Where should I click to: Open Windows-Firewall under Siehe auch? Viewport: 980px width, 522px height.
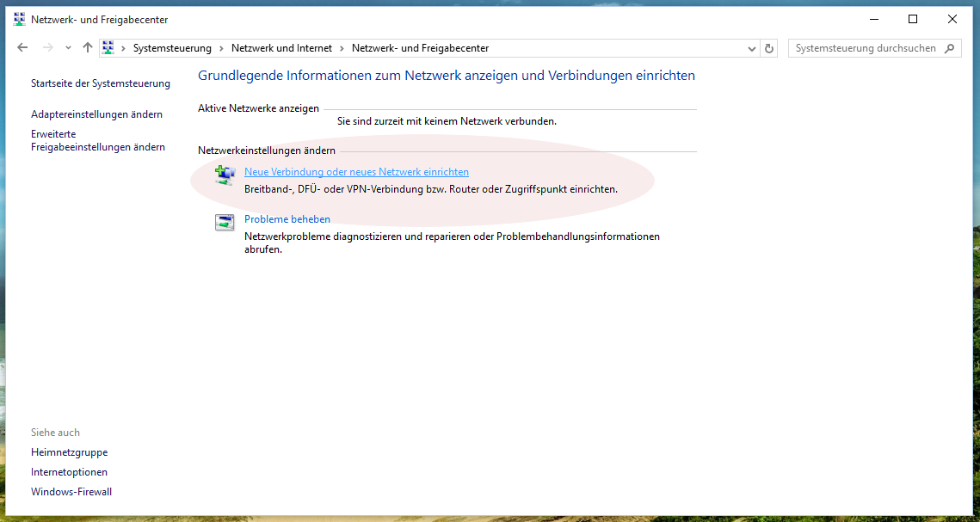pos(71,492)
